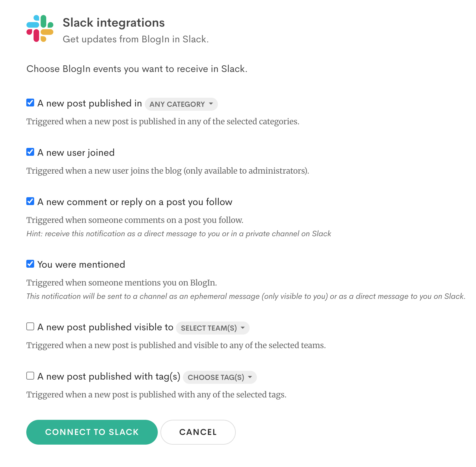
Task: Open the Any Category dropdown
Action: click(181, 104)
